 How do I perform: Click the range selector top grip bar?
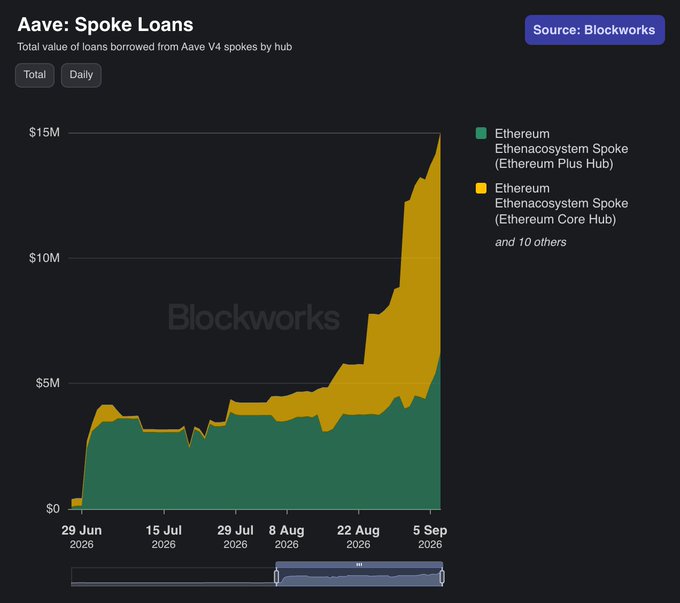pos(359,564)
